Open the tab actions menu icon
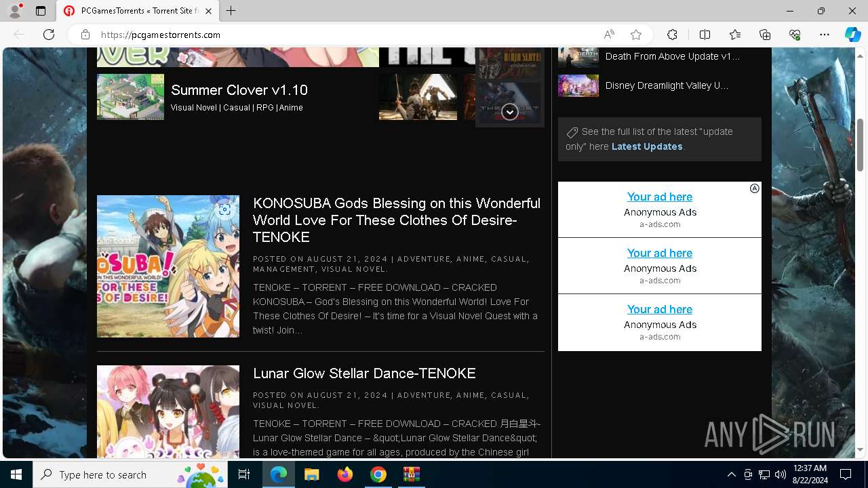Viewport: 868px width, 488px height. [x=41, y=11]
